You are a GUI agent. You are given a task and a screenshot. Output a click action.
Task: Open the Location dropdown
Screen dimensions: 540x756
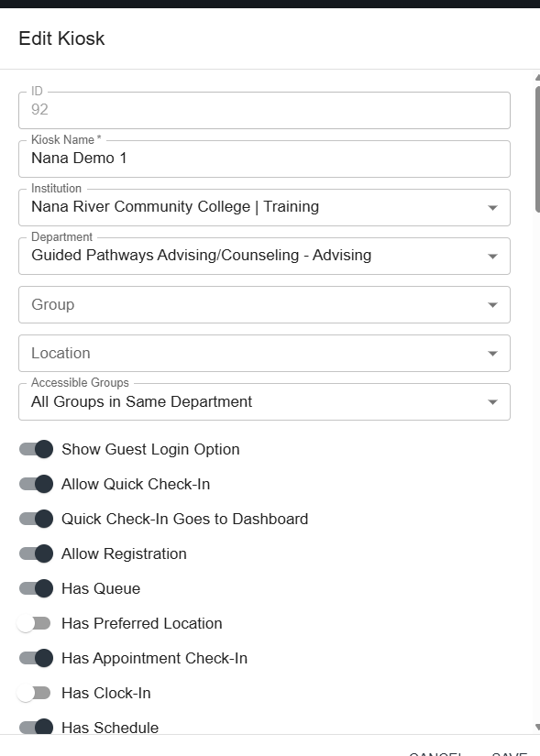click(264, 354)
